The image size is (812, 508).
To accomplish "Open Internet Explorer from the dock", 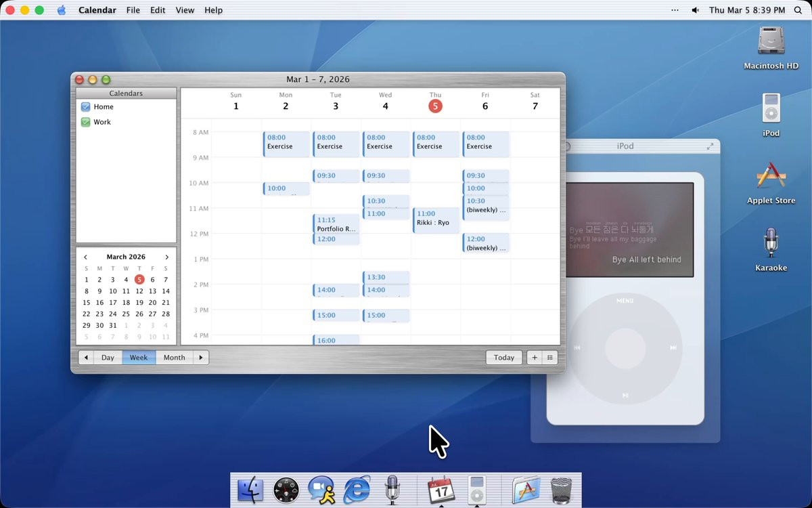I will pyautogui.click(x=357, y=490).
